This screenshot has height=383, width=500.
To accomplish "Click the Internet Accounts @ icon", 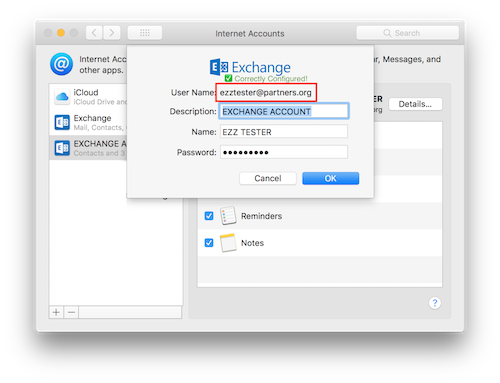I will click(x=61, y=64).
